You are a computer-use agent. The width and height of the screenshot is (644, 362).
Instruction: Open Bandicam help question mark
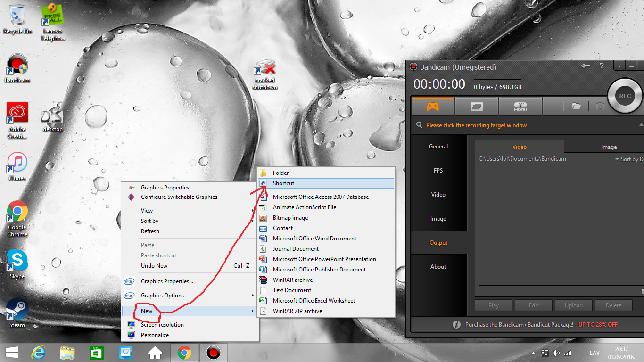[602, 66]
